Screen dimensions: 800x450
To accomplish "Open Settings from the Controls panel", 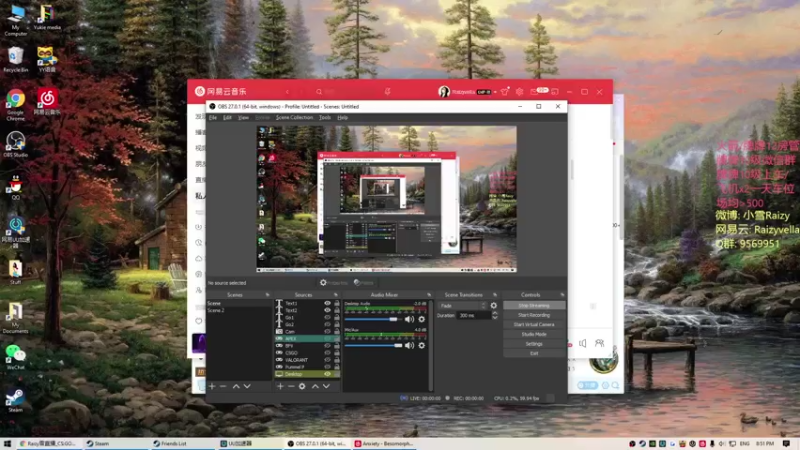I will click(x=534, y=344).
